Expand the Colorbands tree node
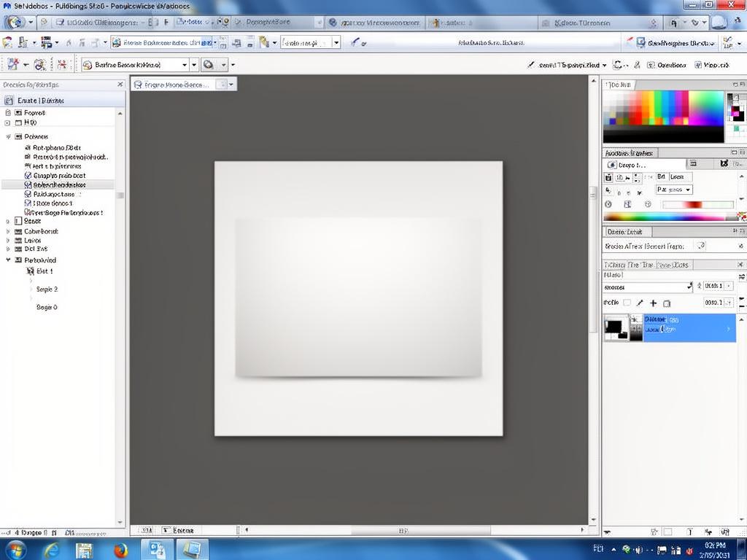 [x=9, y=231]
